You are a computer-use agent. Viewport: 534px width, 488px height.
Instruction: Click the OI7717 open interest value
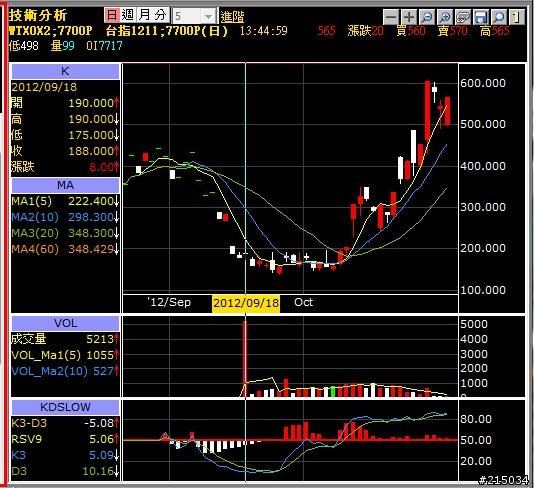(104, 46)
